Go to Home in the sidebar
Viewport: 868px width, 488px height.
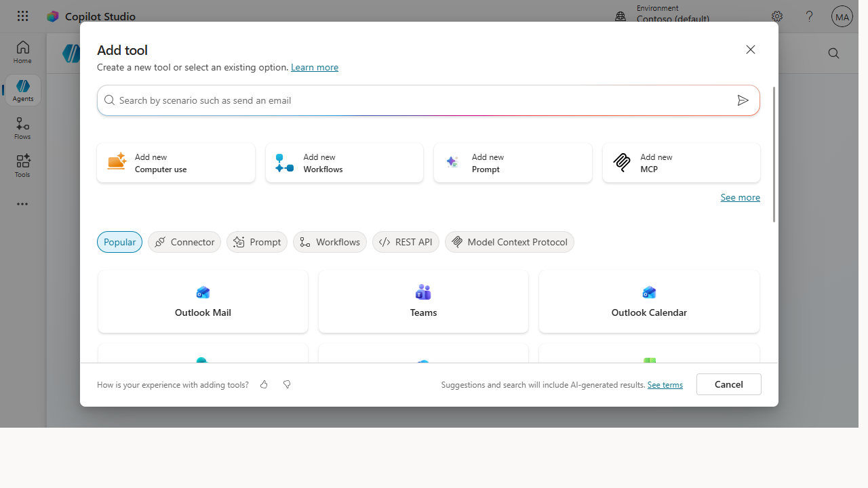tap(22, 52)
